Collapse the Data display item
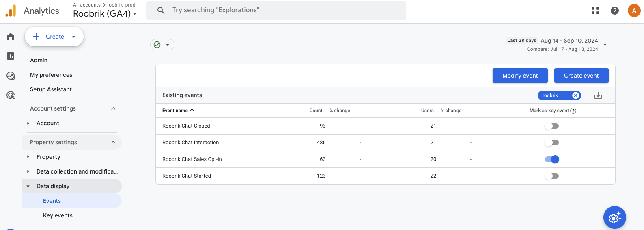Screen dimensions: 644x230 (28, 186)
